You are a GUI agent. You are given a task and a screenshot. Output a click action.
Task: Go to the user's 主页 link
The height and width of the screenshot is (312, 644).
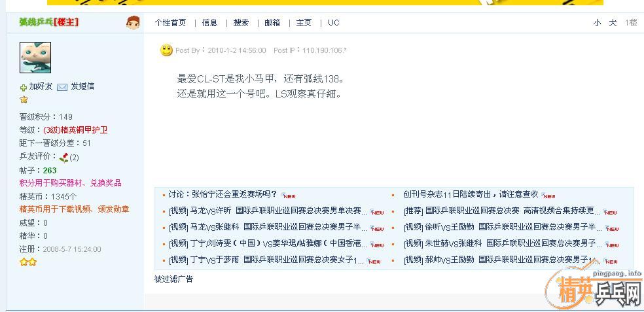tap(304, 23)
